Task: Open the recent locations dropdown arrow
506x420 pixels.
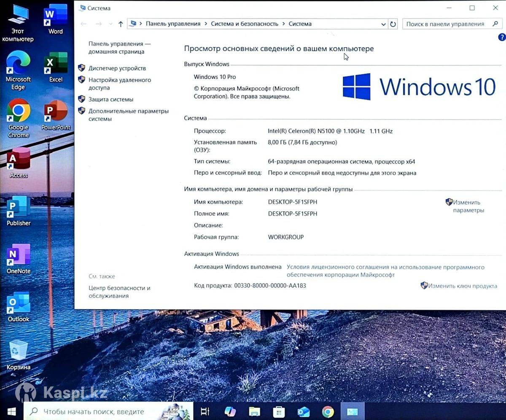Action: coord(110,24)
